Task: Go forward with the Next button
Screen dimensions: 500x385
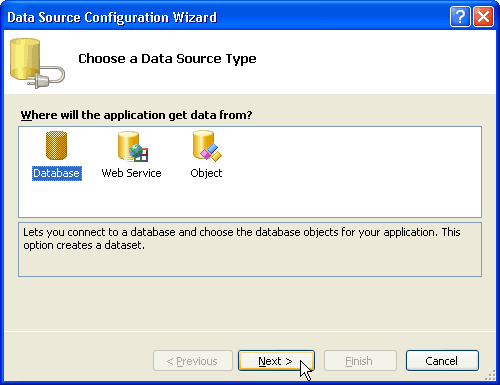Action: click(276, 361)
